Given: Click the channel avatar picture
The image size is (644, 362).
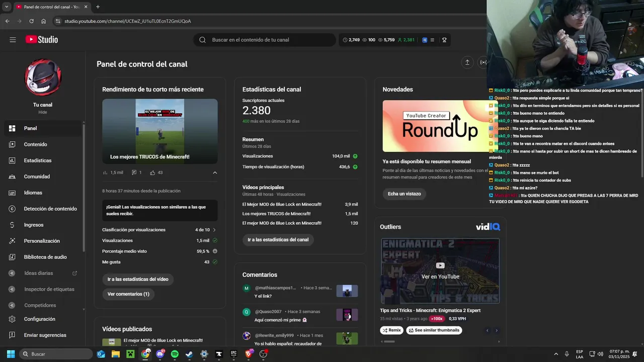Looking at the screenshot, I should click(43, 78).
